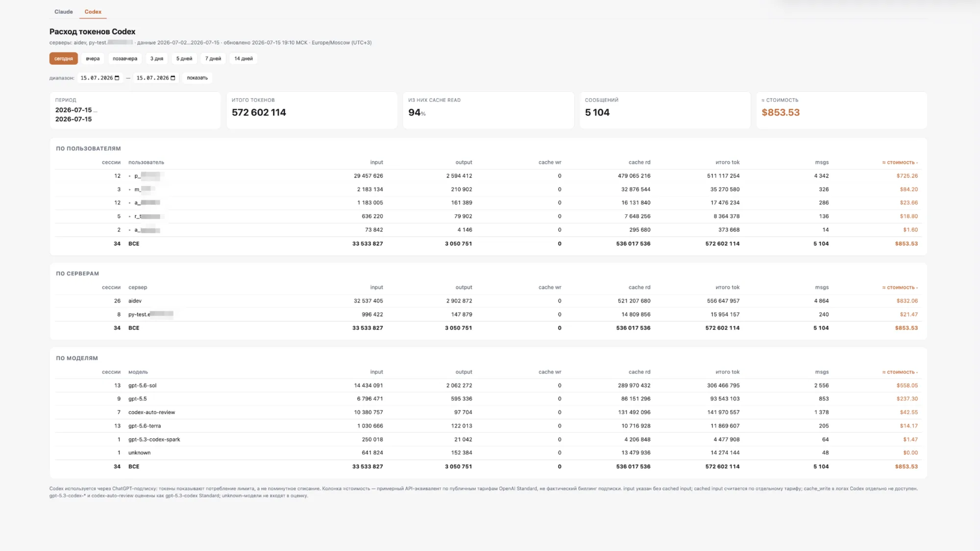Switch to the Claude tab

64,12
